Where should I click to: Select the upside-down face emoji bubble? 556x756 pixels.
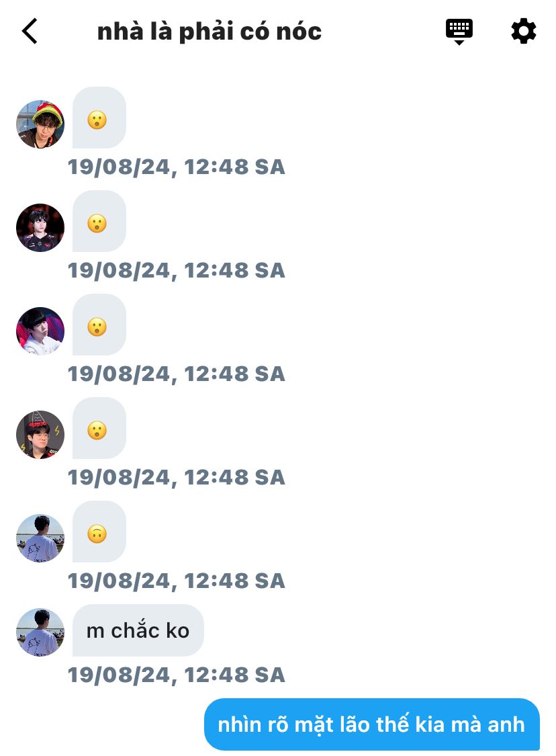point(99,532)
